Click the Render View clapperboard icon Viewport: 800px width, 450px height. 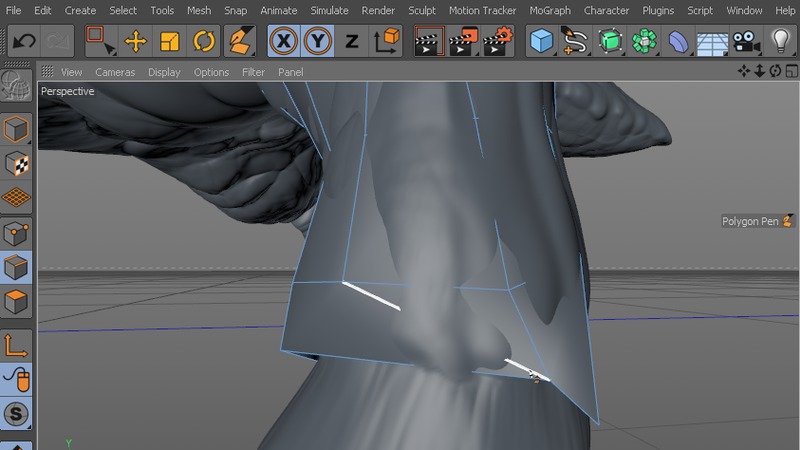tap(430, 42)
